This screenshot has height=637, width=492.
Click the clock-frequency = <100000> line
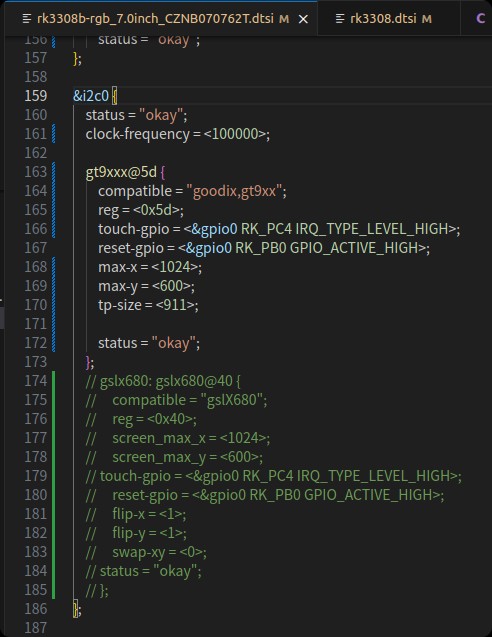pos(178,134)
